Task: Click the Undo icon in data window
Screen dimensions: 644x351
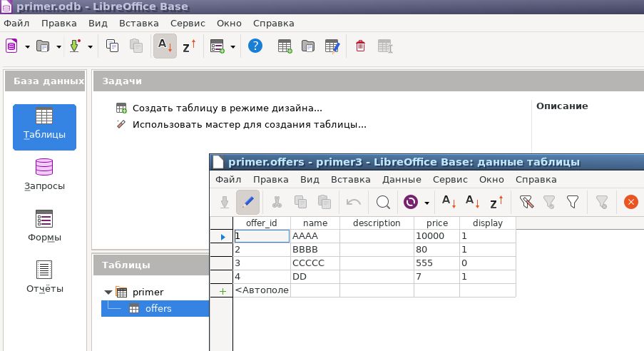Action: (354, 202)
